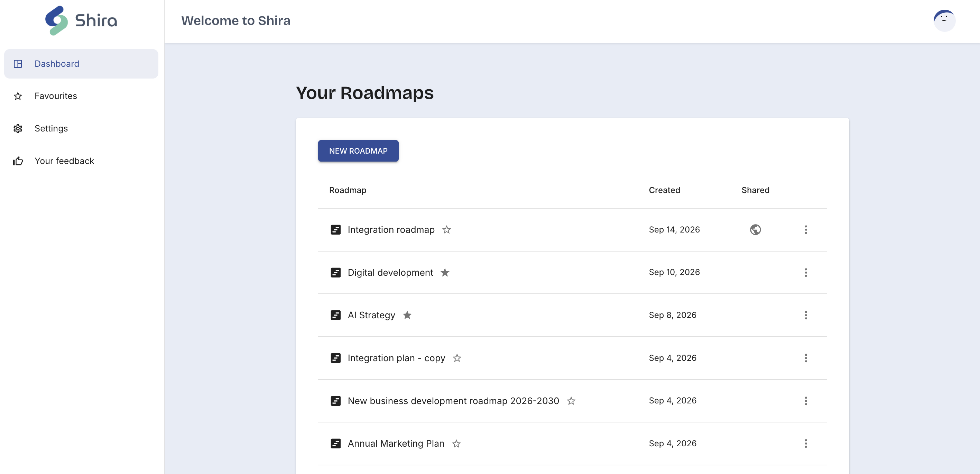The width and height of the screenshot is (980, 474).
Task: Open more options for Integration roadmap
Action: click(x=806, y=230)
